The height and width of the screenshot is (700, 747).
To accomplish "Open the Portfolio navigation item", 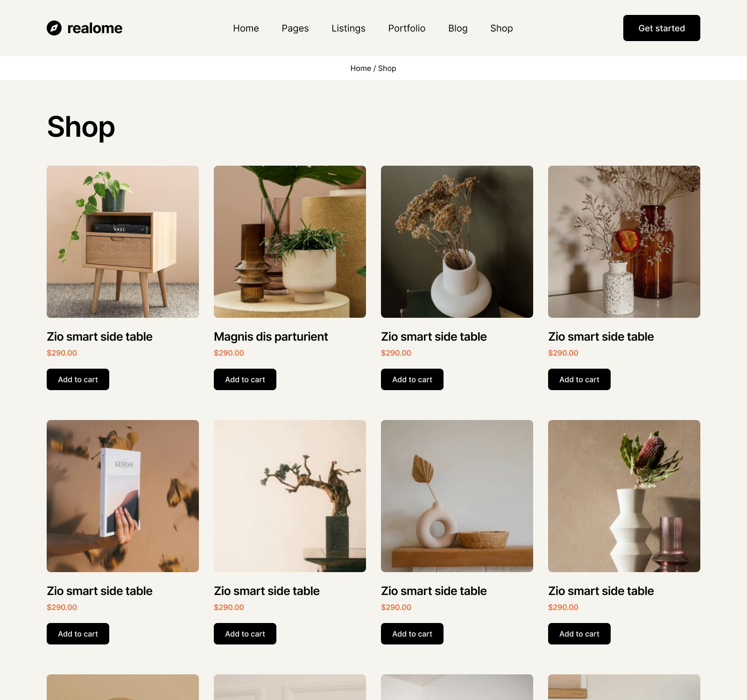I will click(407, 28).
